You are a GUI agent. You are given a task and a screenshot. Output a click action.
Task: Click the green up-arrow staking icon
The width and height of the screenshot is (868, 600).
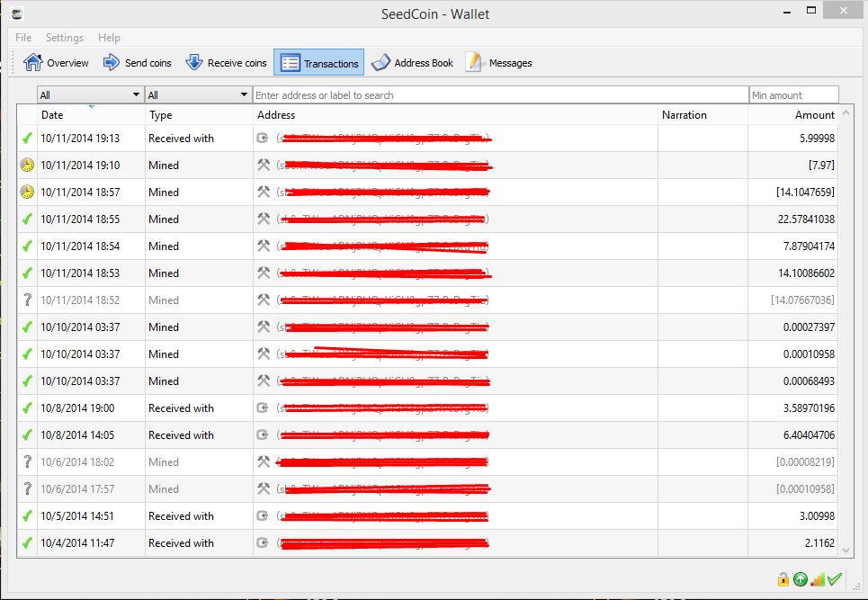pos(801,579)
